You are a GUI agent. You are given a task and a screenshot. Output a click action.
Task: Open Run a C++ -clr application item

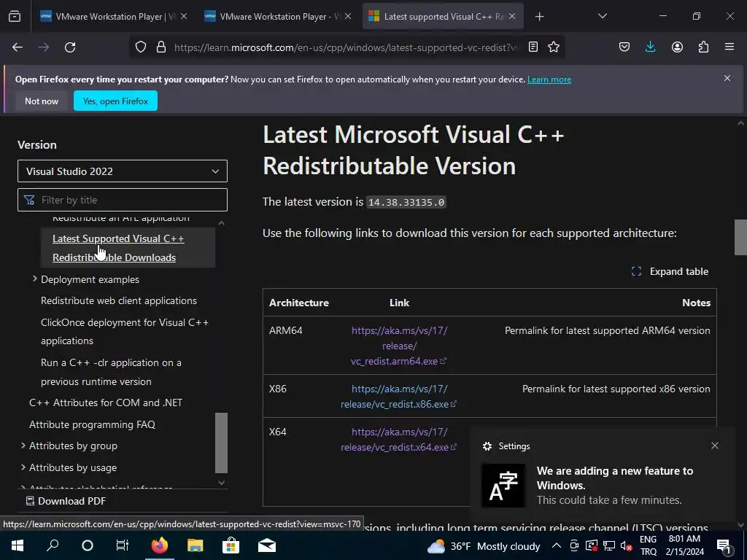tap(111, 372)
